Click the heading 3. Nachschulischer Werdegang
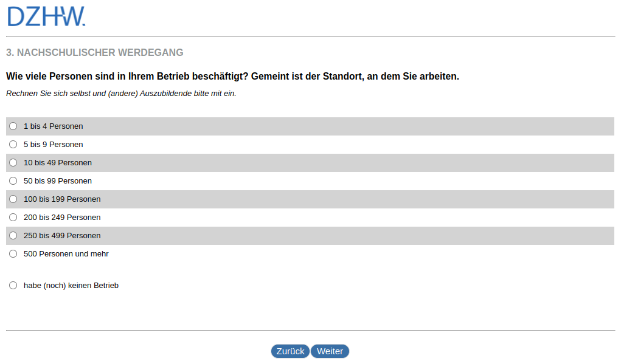The image size is (621, 364). coord(95,53)
